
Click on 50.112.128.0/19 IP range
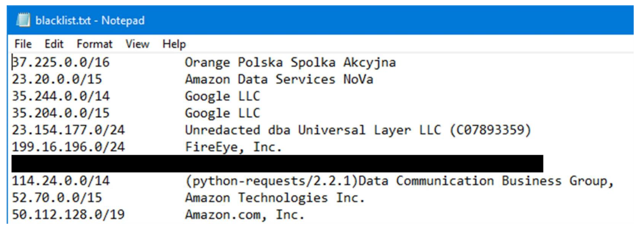[x=68, y=215]
